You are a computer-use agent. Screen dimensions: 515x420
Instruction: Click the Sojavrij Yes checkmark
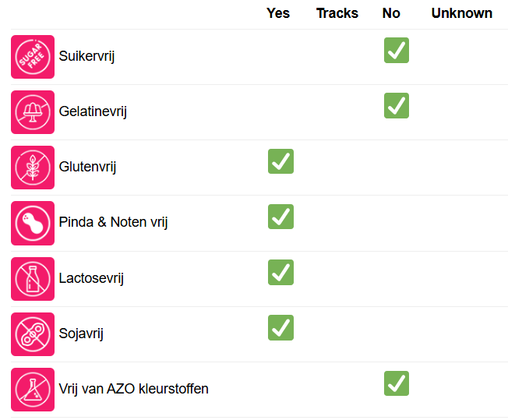coord(280,328)
